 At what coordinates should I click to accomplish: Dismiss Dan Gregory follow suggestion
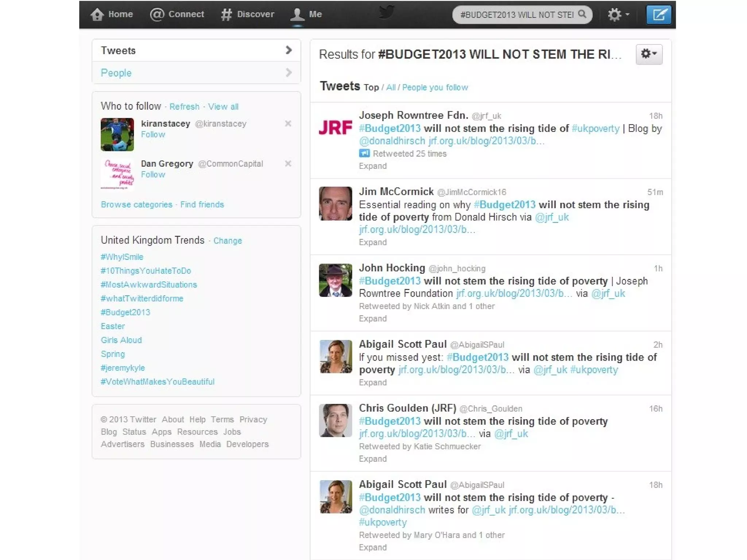point(288,164)
